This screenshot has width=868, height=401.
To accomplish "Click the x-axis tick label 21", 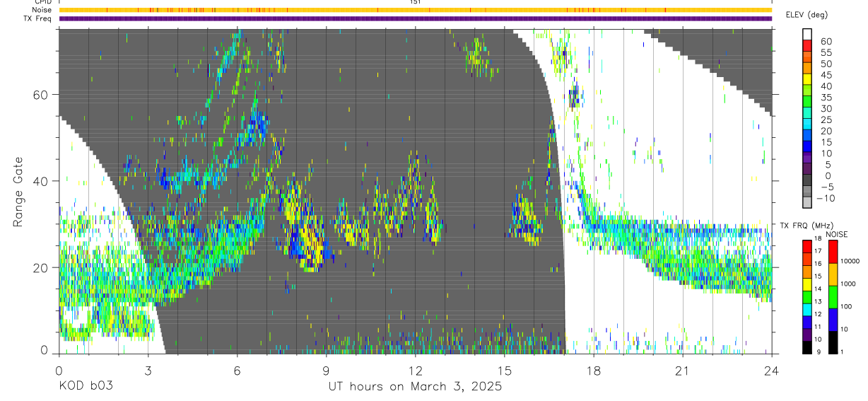I will point(683,370).
